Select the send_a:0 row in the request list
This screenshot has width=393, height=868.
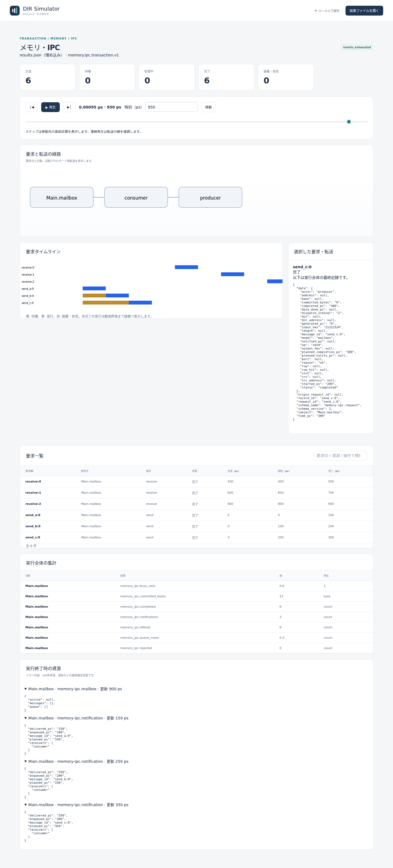[196, 515]
